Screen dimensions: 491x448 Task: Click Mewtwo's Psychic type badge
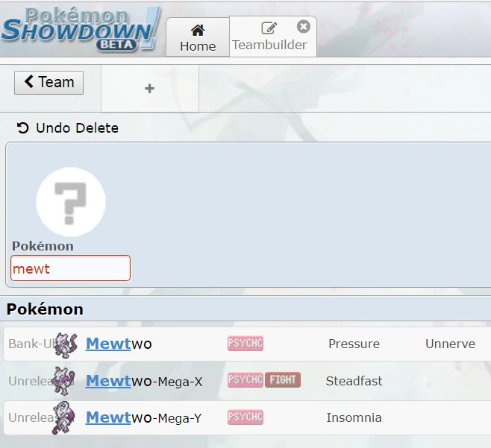245,344
